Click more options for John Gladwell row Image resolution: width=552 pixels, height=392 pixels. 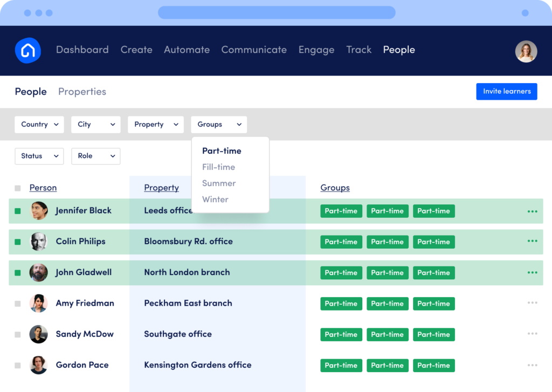point(532,273)
